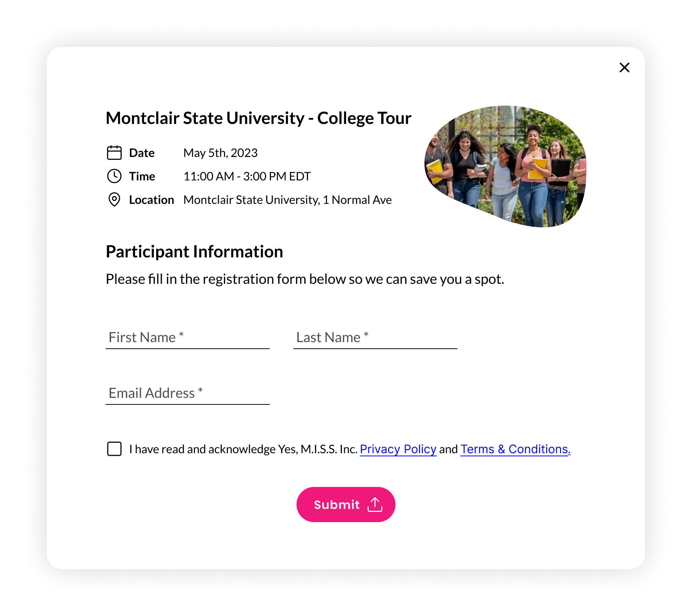Screen dimensions: 692x616
Task: Focus the Email Address input field
Action: (x=188, y=393)
